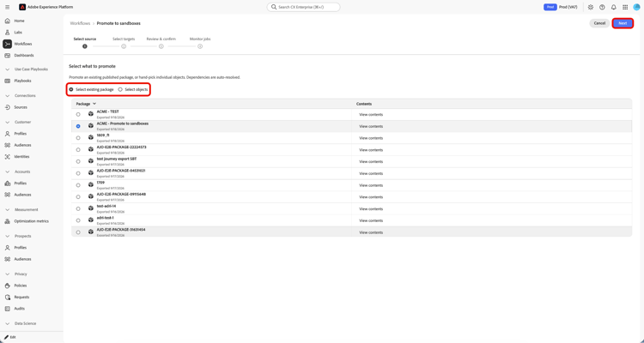This screenshot has width=644, height=343.
Task: Choose the Select objects option
Action: point(132,89)
